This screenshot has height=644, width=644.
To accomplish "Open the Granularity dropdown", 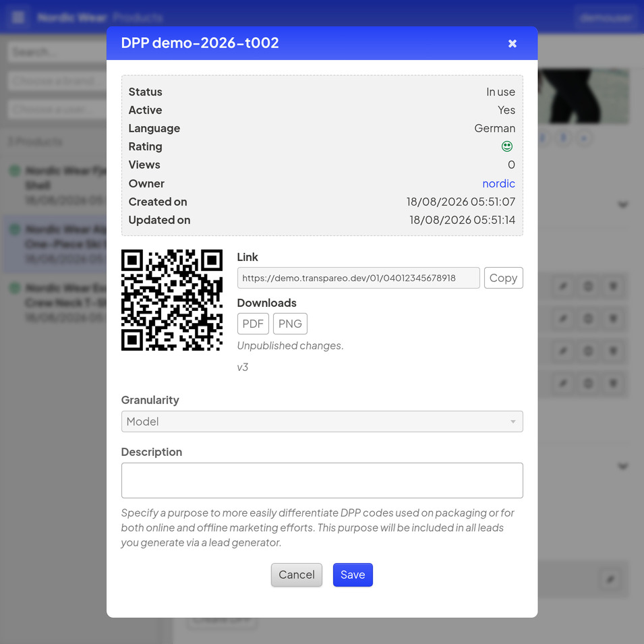I will 322,421.
